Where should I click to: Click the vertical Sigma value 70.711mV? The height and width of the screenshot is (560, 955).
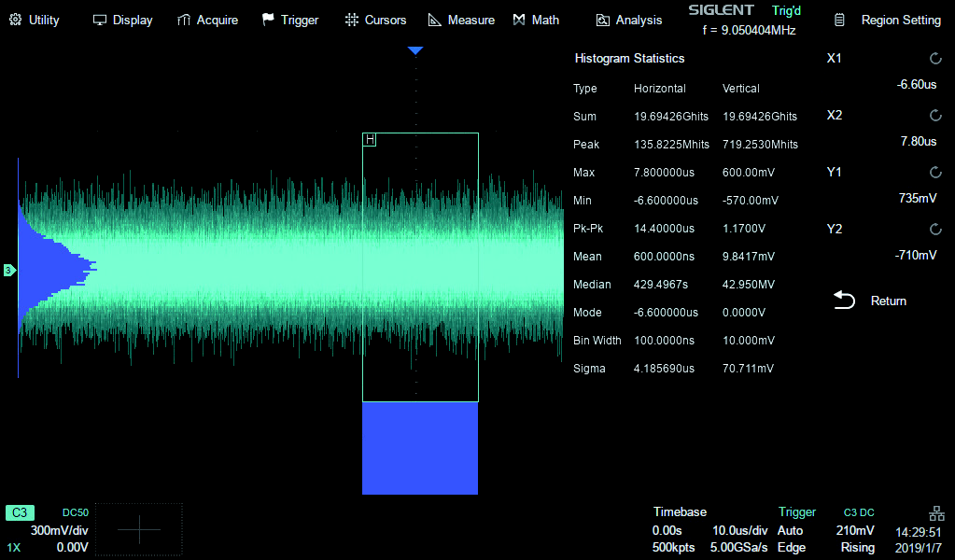(x=748, y=369)
